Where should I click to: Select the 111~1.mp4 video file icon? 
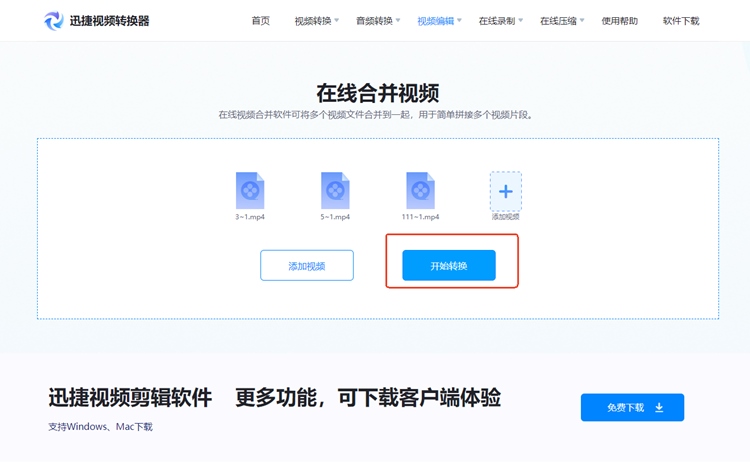click(420, 190)
